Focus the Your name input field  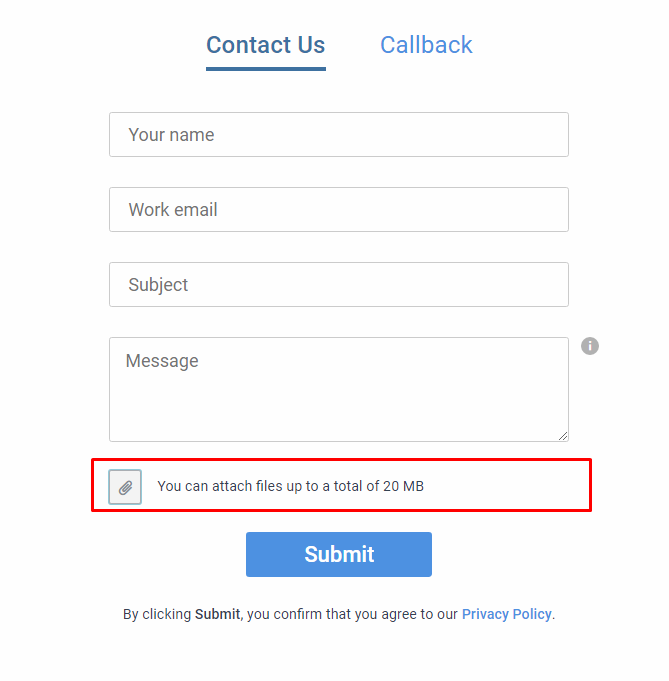click(339, 135)
